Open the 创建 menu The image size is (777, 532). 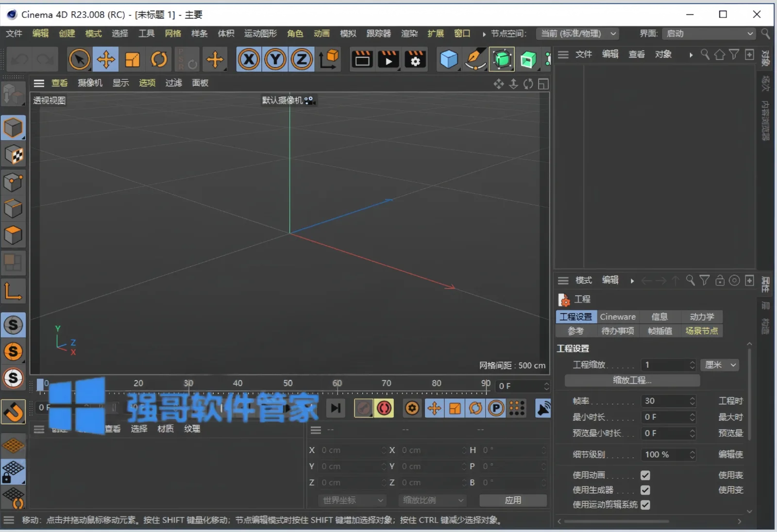(x=67, y=33)
